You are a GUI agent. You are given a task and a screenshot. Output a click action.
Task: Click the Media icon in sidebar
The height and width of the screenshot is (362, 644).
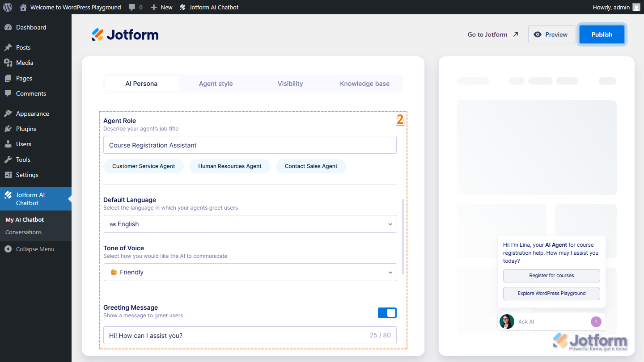[x=8, y=63]
